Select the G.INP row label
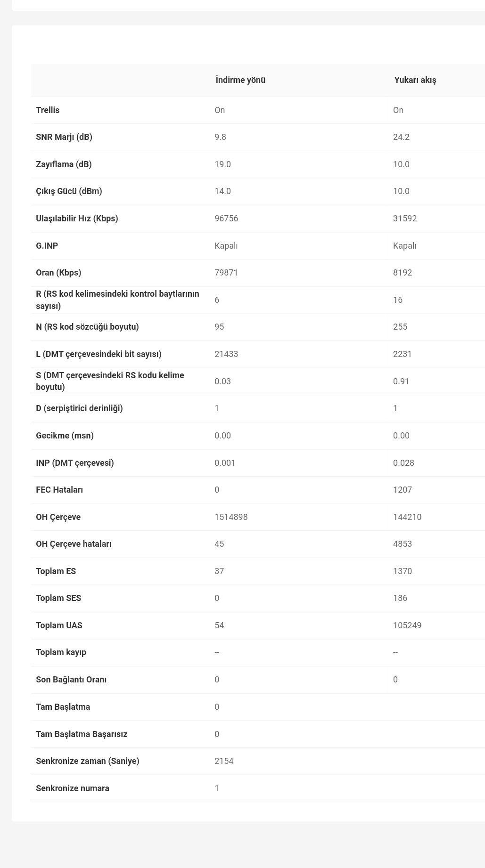Screen dimensions: 485x868 tap(47, 246)
